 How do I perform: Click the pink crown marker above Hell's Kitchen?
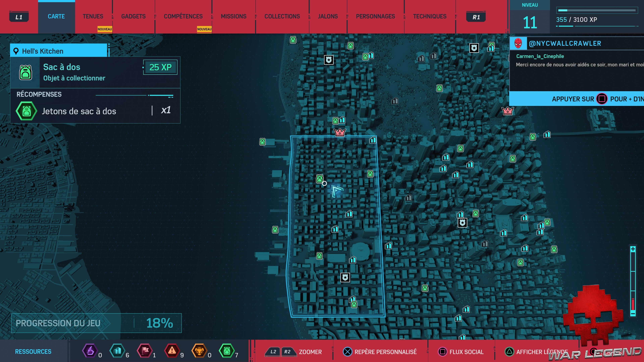pyautogui.click(x=340, y=132)
